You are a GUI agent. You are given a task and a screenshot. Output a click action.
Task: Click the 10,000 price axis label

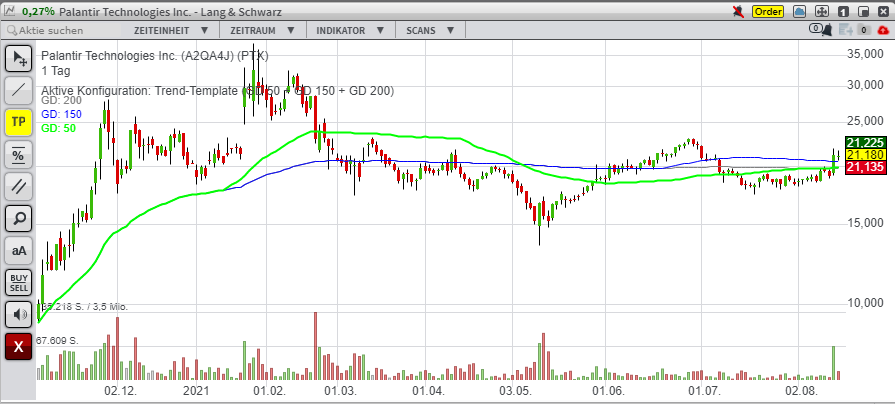point(865,302)
